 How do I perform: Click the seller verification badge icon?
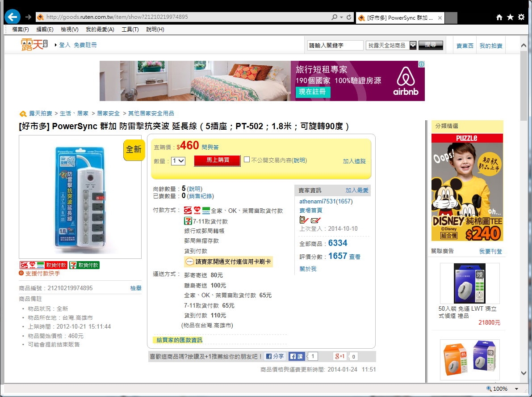pos(303,220)
